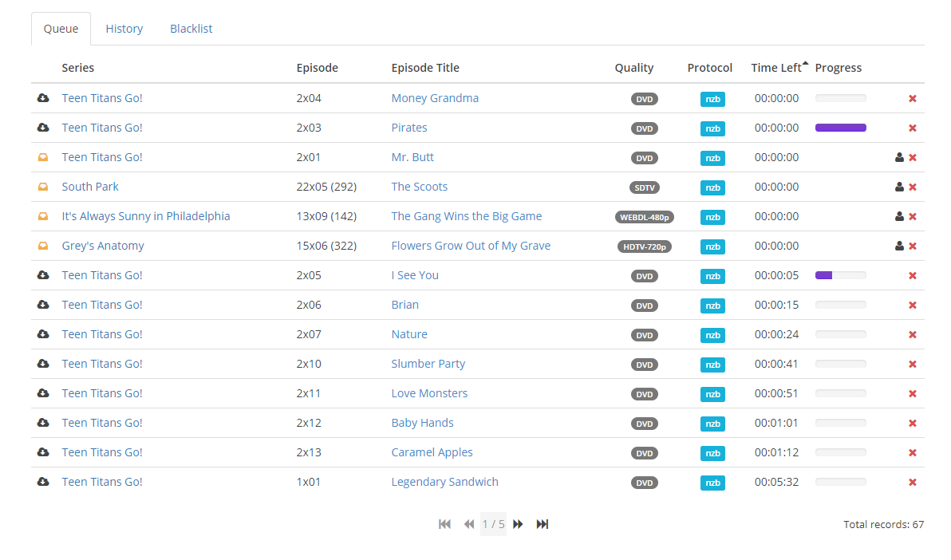
Task: Open the South Park series link
Action: (90, 187)
